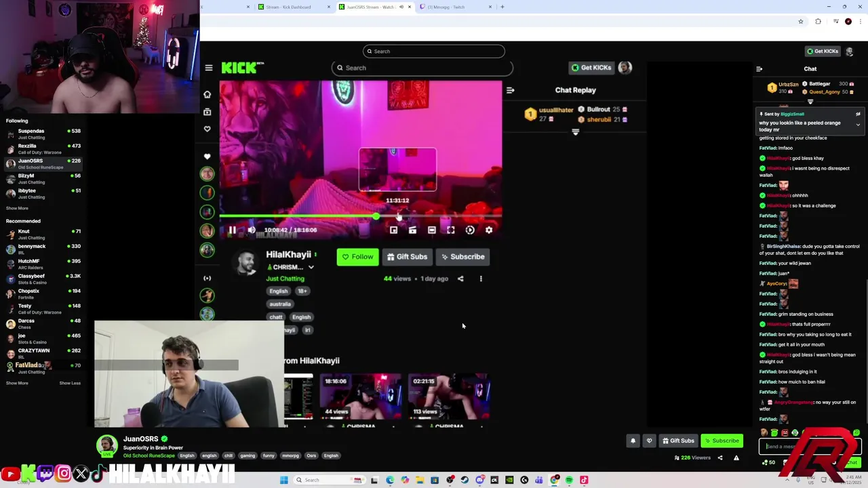Share the JuanOSRS stream

tap(720, 457)
